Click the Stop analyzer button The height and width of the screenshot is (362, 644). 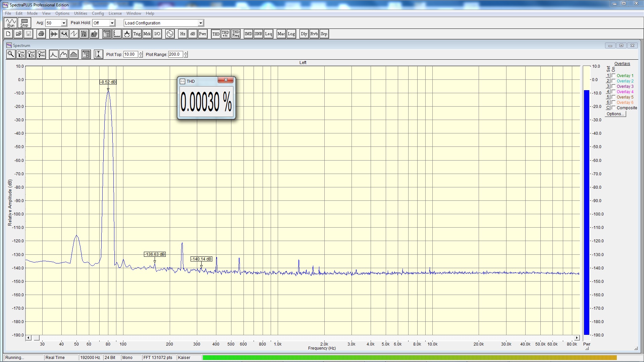[24, 23]
